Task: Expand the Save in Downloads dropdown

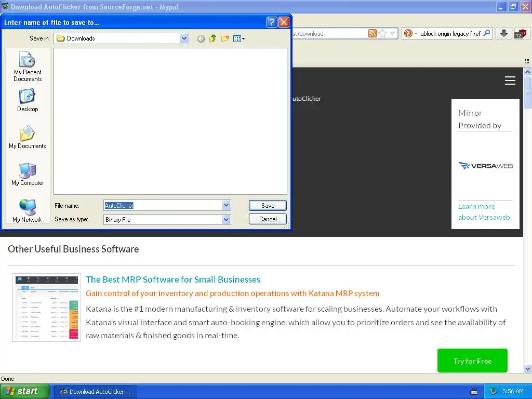Action: [184, 38]
